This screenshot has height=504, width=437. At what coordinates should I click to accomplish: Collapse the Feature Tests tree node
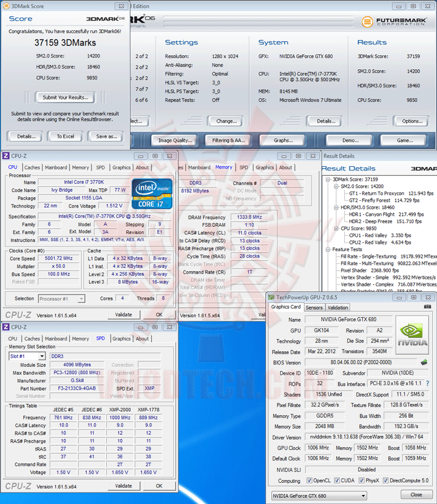[328, 249]
